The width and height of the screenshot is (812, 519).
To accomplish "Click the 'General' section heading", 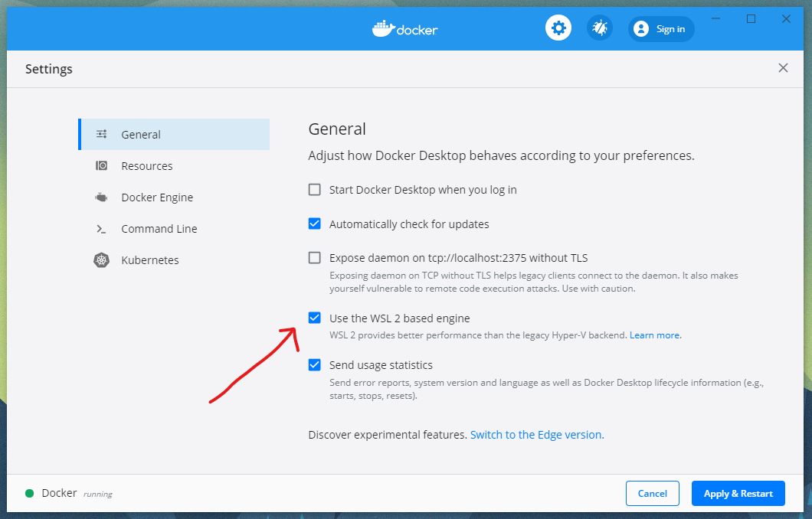I will (337, 129).
